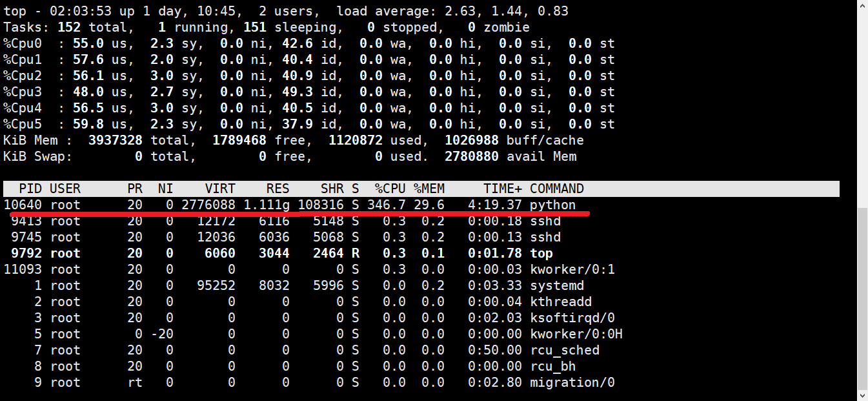Viewport: 868px width, 401px height.
Task: Click PID 9745 in the list
Action: click(26, 237)
